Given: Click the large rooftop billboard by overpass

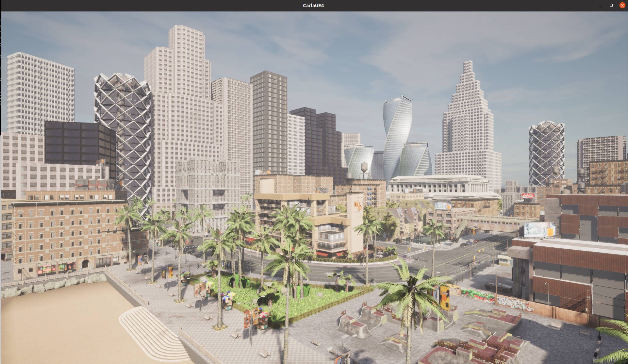Looking at the screenshot, I should pos(539,229).
